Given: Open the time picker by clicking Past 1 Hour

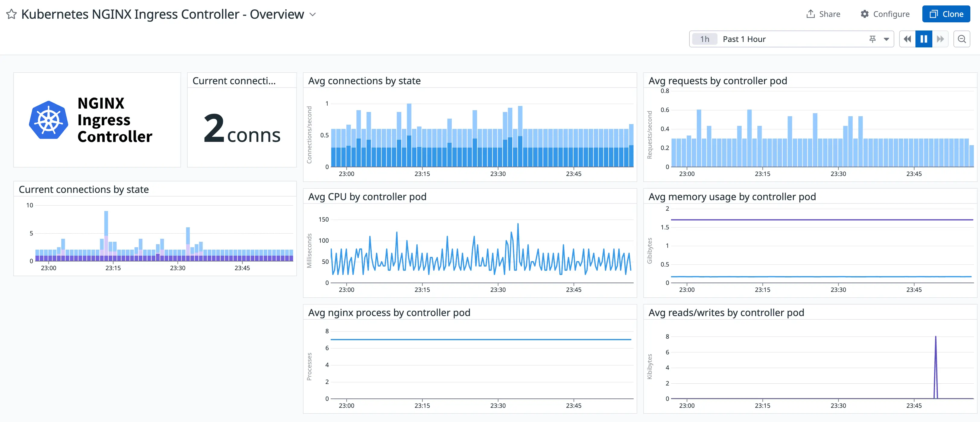Looking at the screenshot, I should [x=744, y=38].
